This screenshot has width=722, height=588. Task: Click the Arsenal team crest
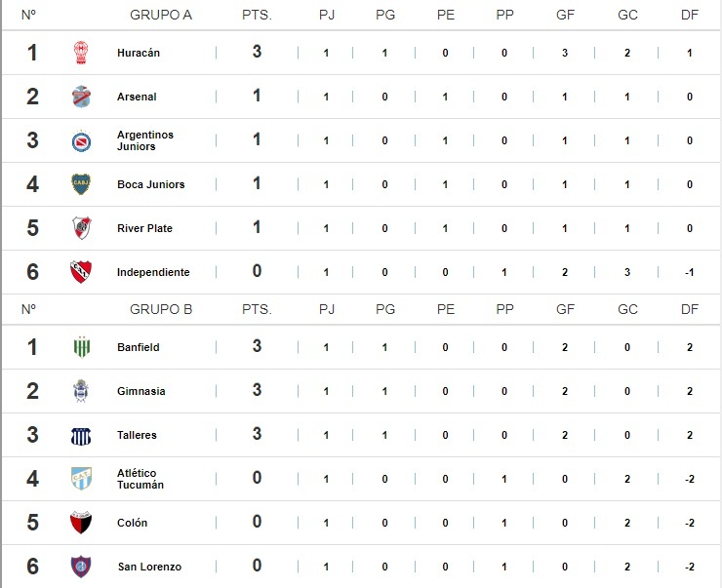tap(81, 97)
